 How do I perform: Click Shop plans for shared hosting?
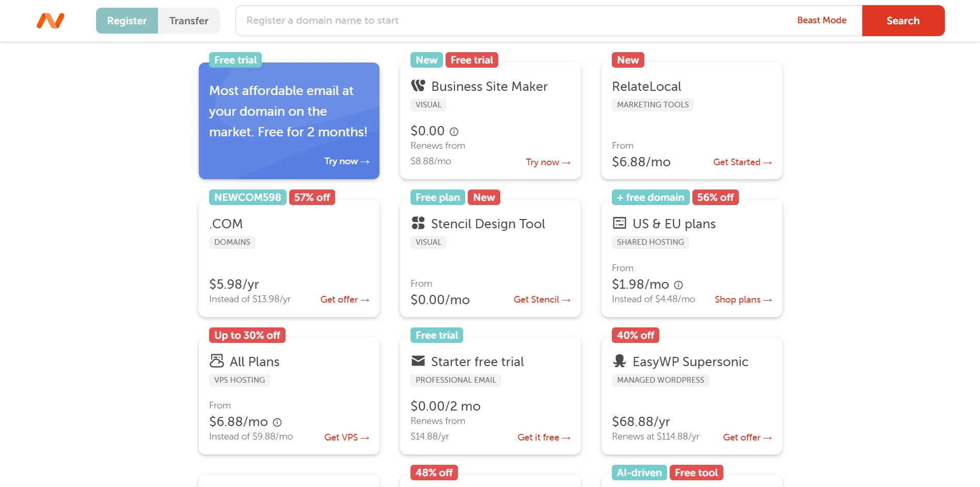tap(743, 300)
